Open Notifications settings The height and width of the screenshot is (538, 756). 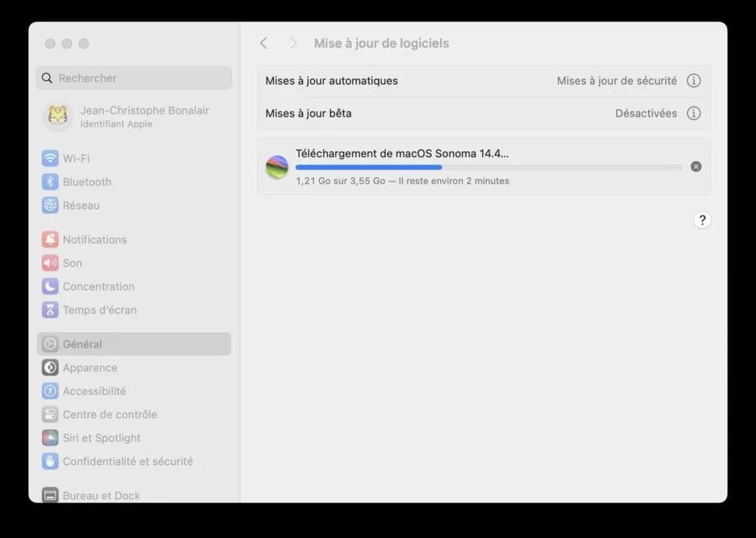[94, 239]
